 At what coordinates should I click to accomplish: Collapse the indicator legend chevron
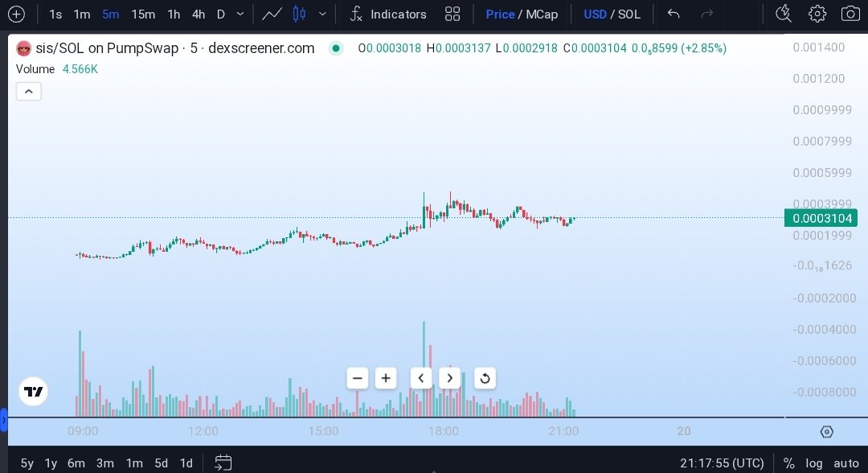tap(29, 92)
